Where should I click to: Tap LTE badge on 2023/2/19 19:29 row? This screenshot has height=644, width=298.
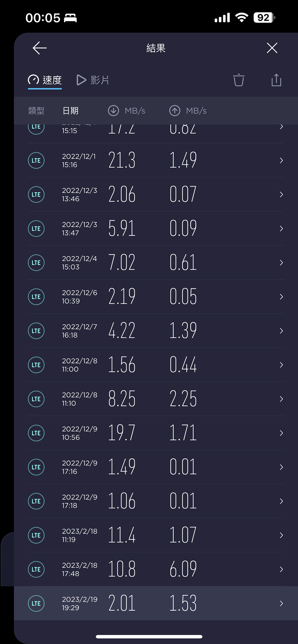[x=36, y=603]
